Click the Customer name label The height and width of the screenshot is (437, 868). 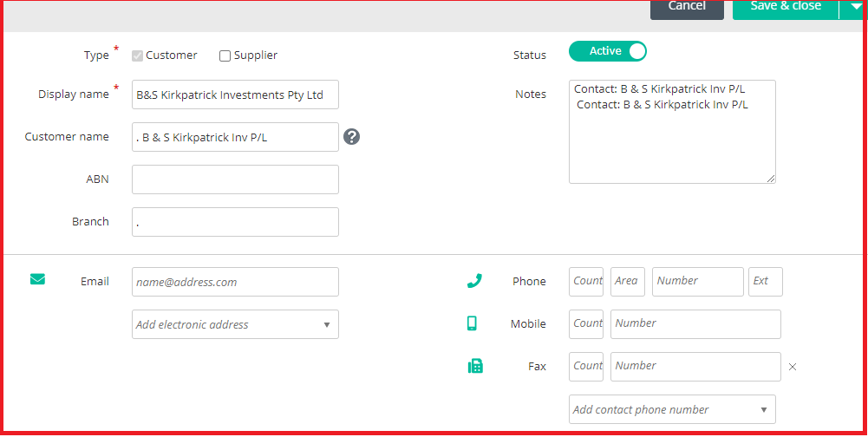(x=67, y=136)
